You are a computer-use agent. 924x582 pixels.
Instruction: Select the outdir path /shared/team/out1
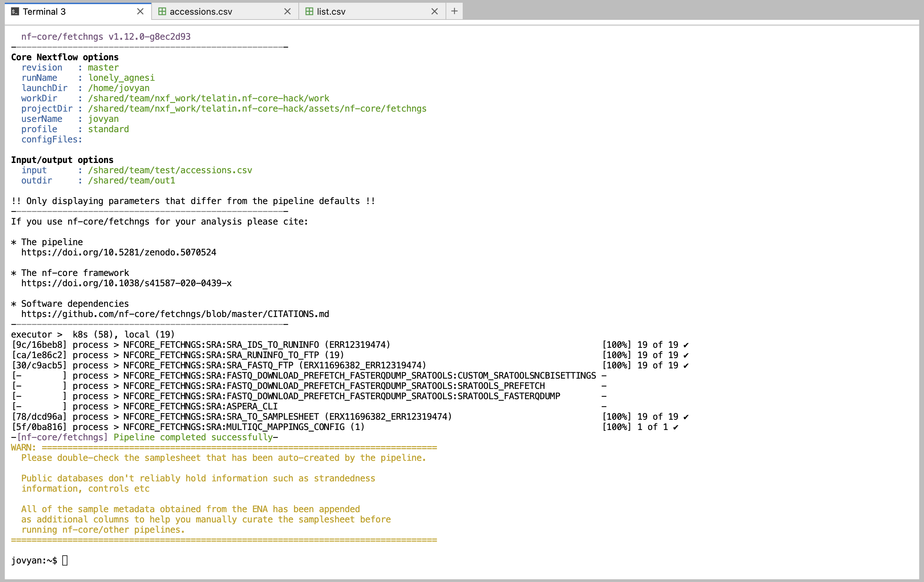click(x=131, y=180)
